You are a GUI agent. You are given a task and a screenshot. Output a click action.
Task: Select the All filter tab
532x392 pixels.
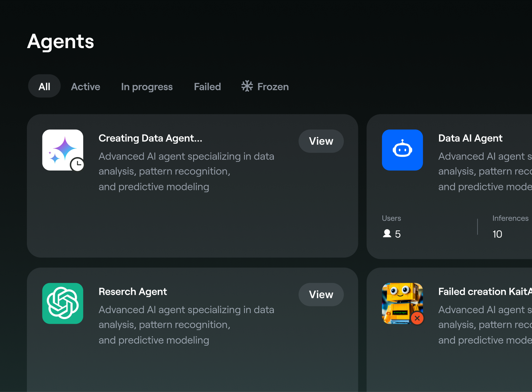tap(44, 86)
